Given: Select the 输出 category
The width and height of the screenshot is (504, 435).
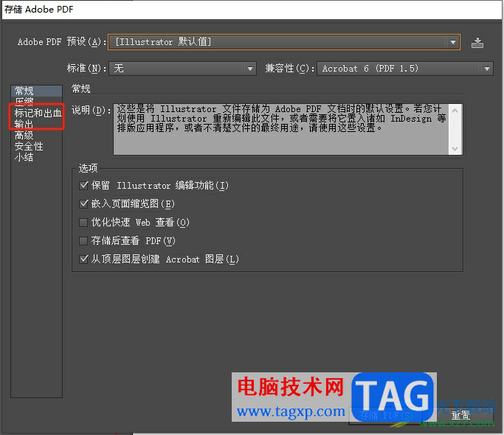Looking at the screenshot, I should pyautogui.click(x=24, y=124).
